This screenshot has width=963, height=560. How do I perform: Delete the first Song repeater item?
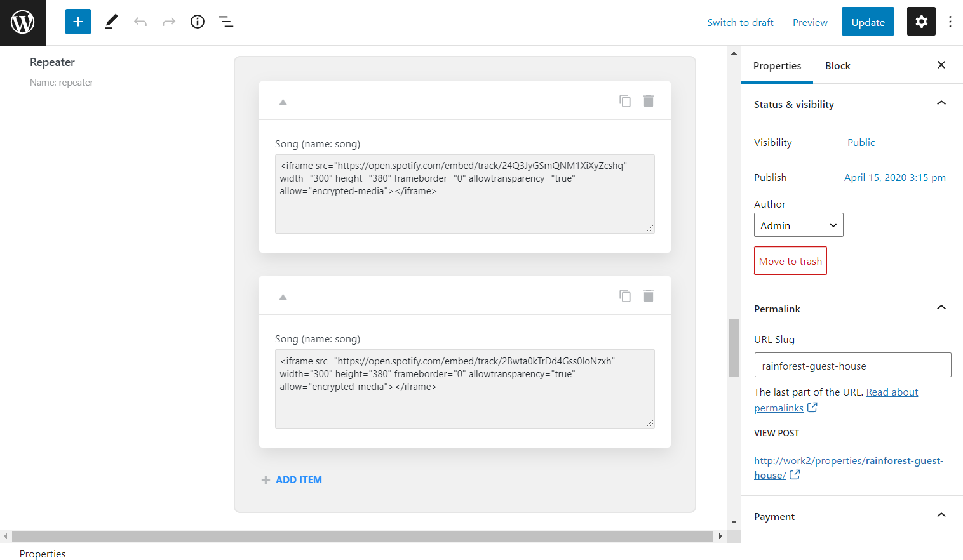point(649,101)
